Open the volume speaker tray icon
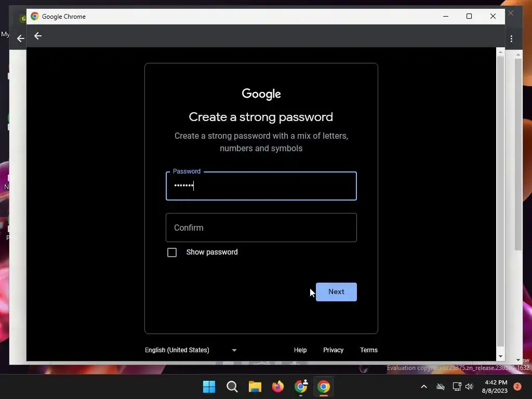This screenshot has height=399, width=532. 469,387
